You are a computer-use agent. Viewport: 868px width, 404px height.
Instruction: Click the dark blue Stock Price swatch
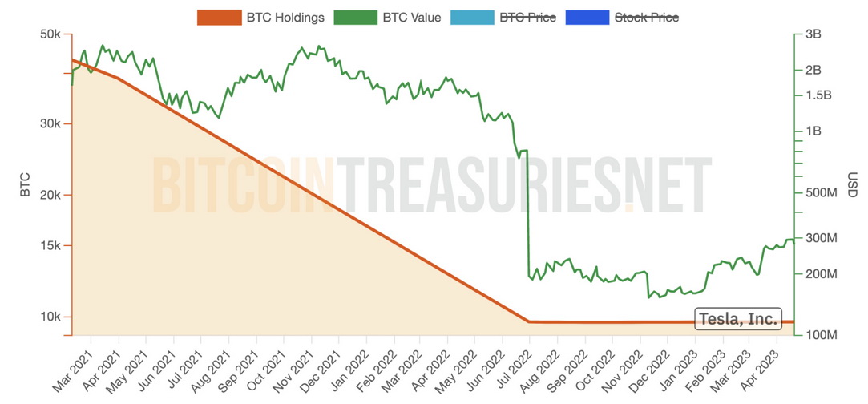point(586,17)
